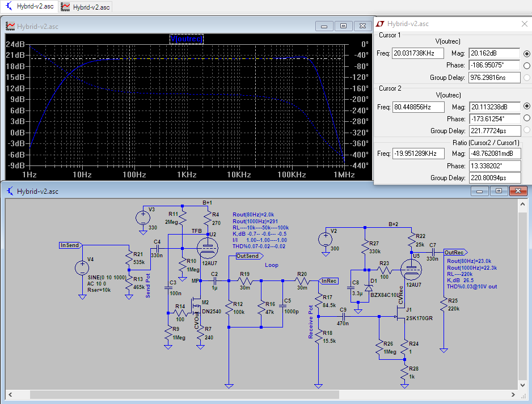Viewport: 532px width, 404px height.
Task: Select the V3 330V voltage source symbol
Action: point(142,218)
